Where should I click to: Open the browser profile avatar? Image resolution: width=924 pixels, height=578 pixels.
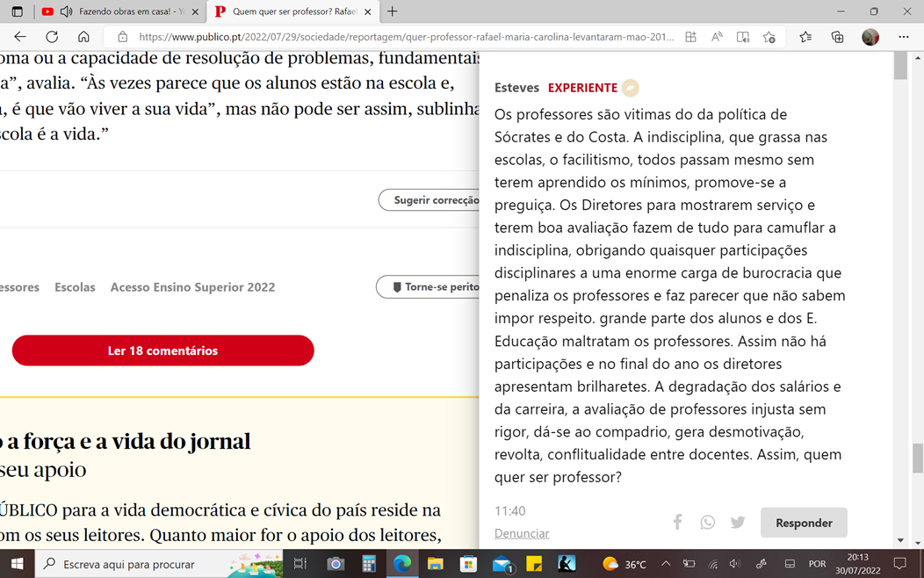[x=870, y=37]
